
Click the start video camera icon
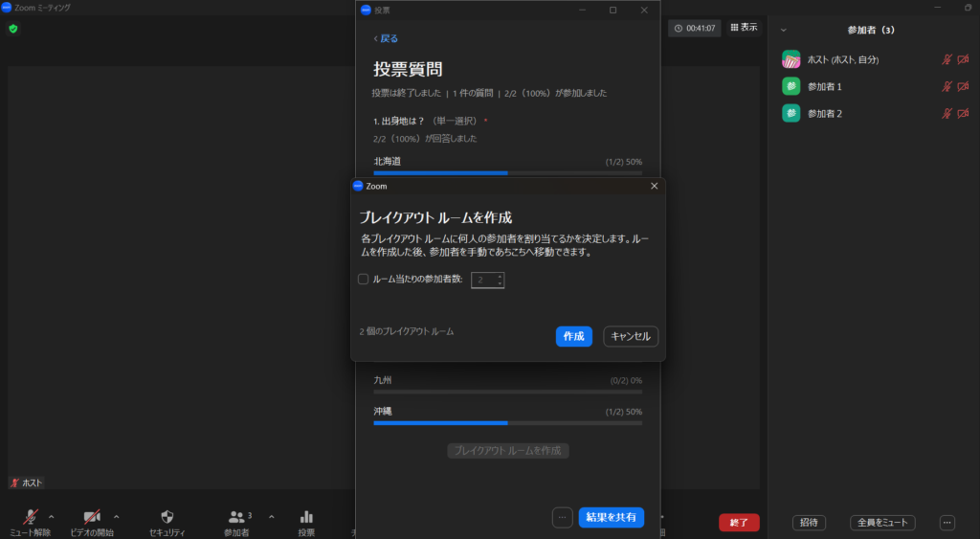[92, 517]
